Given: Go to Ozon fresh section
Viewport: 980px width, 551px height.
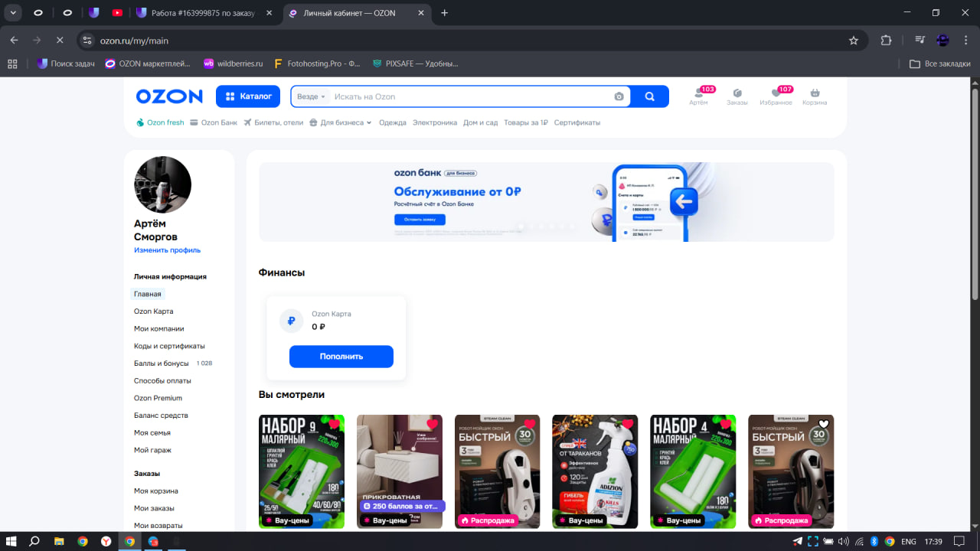Looking at the screenshot, I should coord(161,122).
